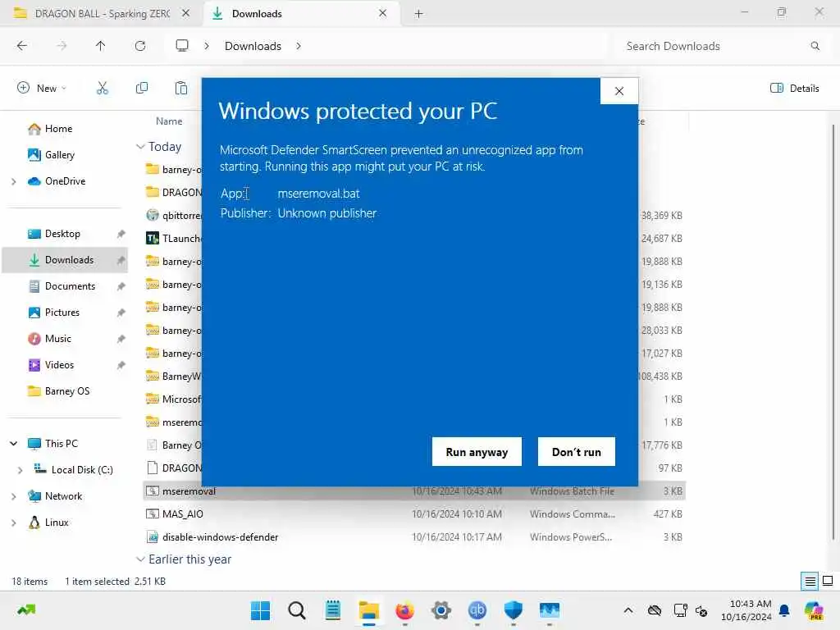Open Settings gear on taskbar
This screenshot has height=630, width=840.
(441, 610)
